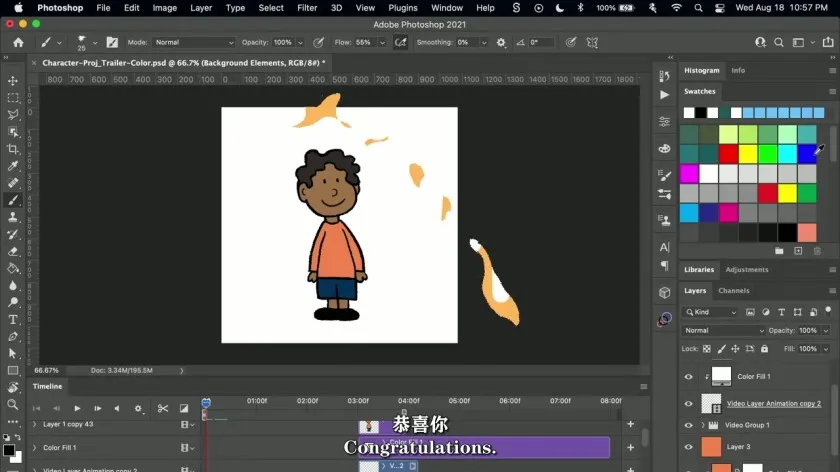Select the Move tool

13,81
